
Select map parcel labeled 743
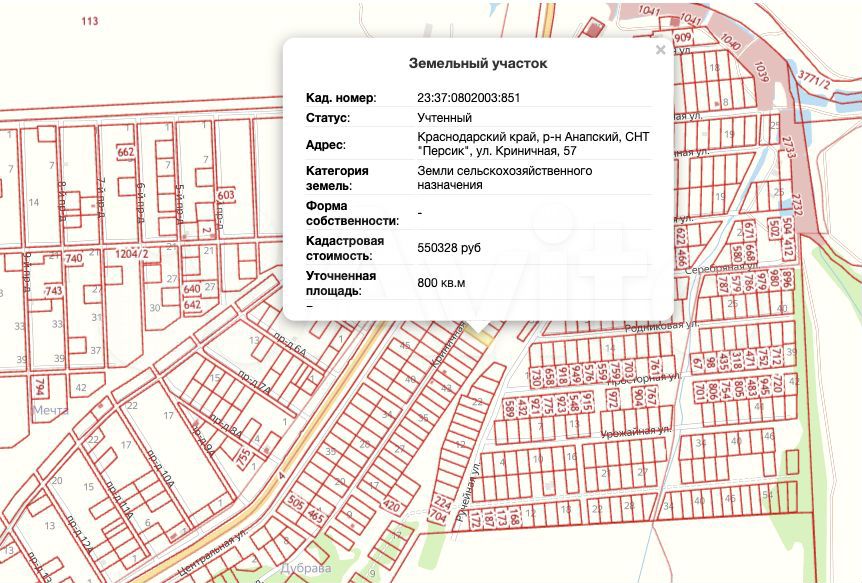click(x=53, y=291)
